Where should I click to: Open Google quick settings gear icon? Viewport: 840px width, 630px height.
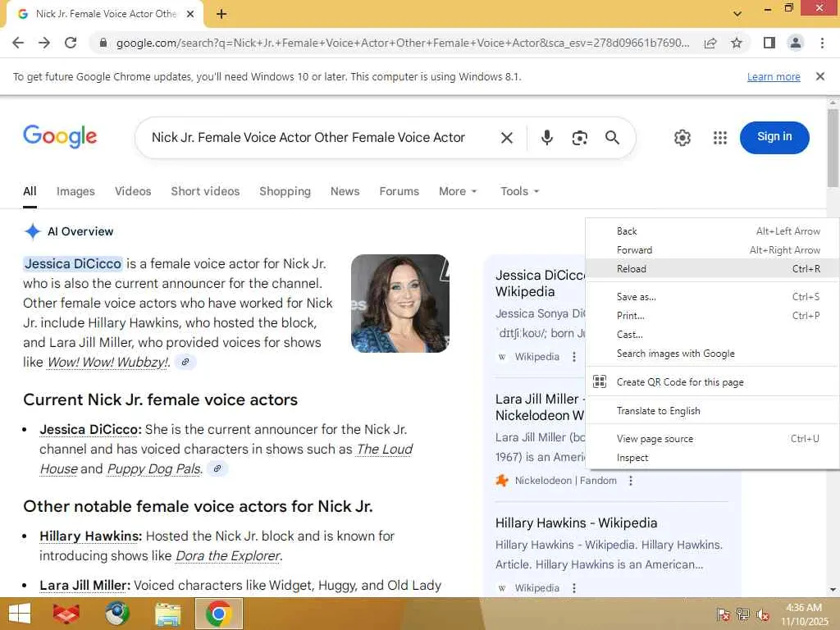[682, 138]
